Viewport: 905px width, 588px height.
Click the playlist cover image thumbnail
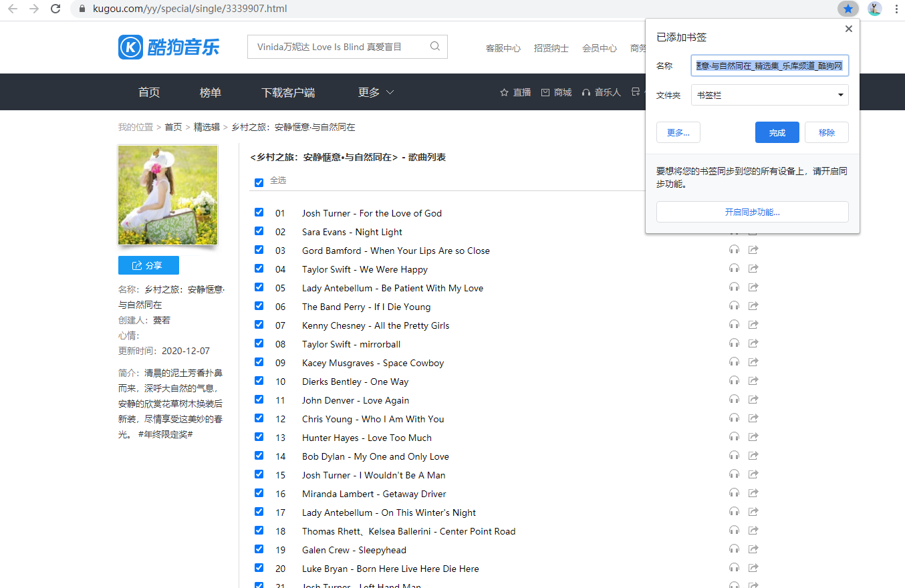point(168,195)
